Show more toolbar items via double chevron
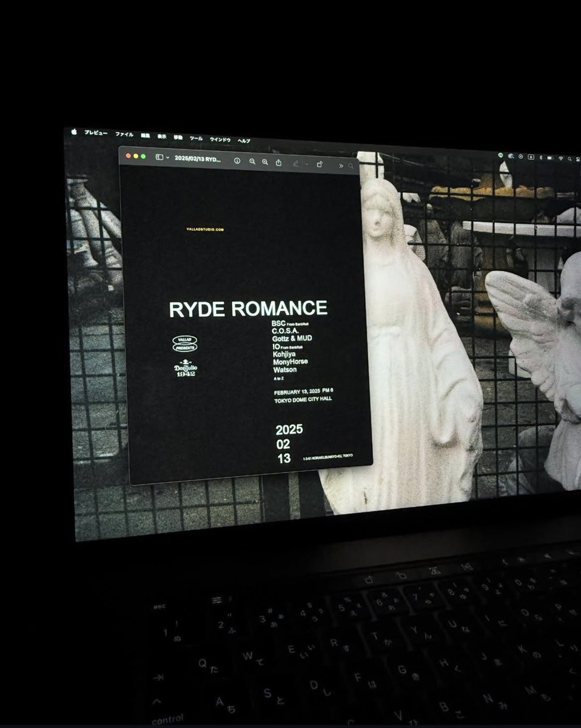This screenshot has width=581, height=728. click(x=341, y=165)
